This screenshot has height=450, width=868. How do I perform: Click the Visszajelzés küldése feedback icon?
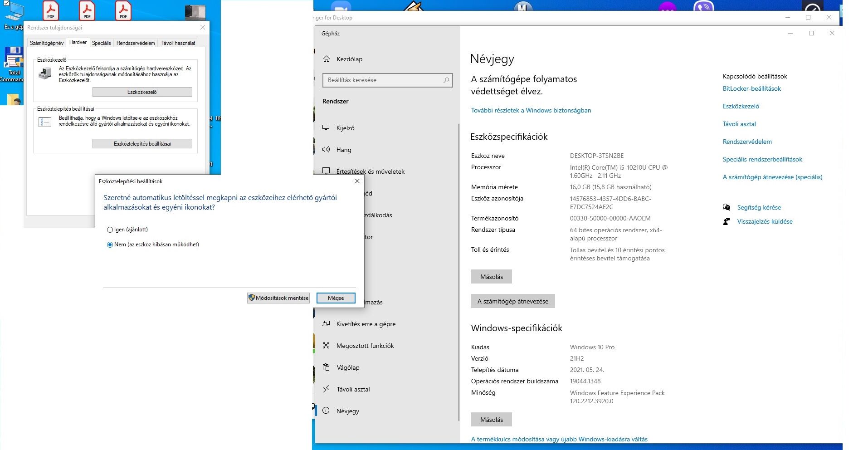[727, 221]
